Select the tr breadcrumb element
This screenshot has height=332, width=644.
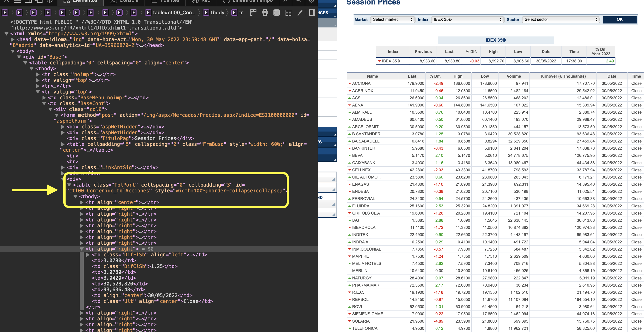237,13
